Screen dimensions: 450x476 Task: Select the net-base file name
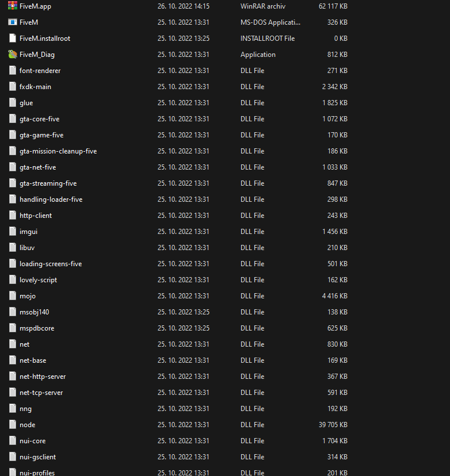(x=33, y=360)
